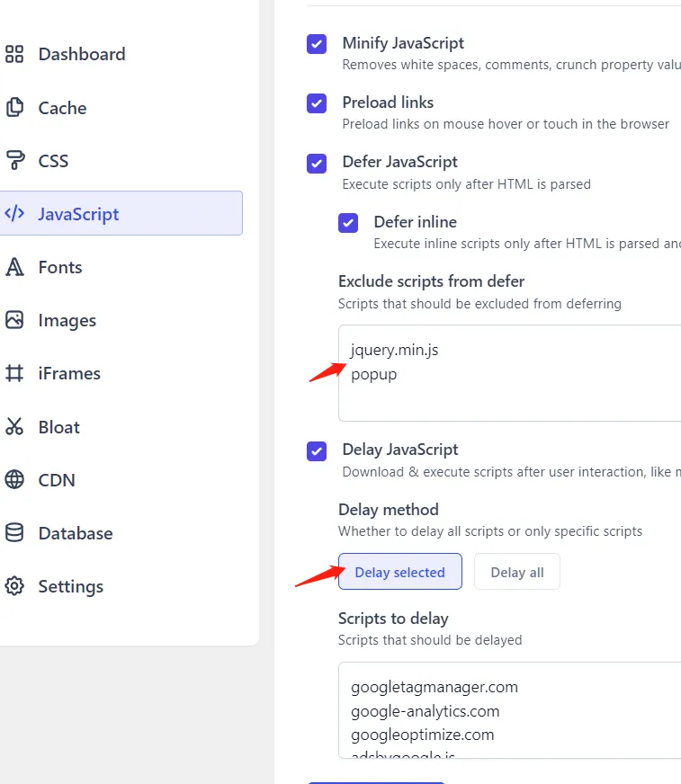The image size is (681, 784).
Task: Select the Delay selected option
Action: (x=399, y=572)
